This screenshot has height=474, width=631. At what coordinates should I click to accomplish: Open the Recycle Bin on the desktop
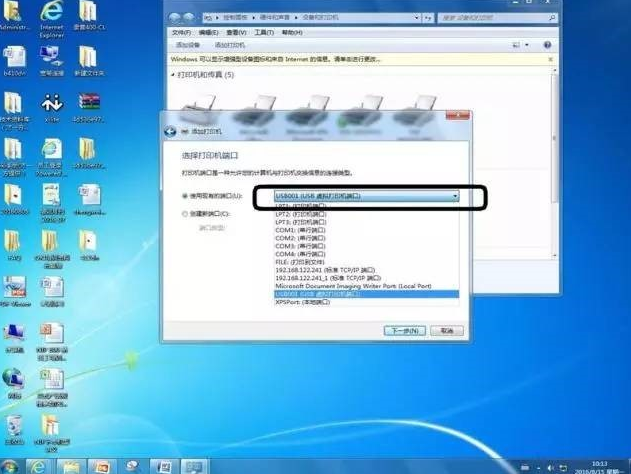point(13,427)
